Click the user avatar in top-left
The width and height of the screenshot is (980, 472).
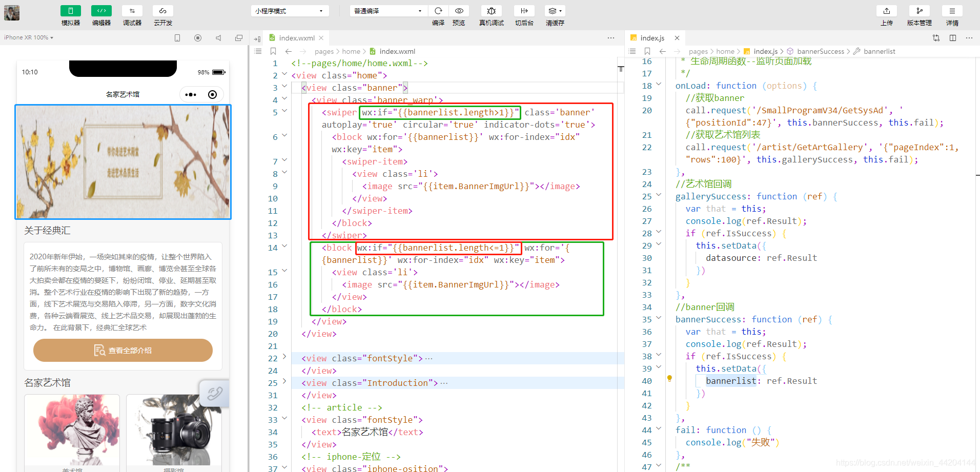pos(12,13)
